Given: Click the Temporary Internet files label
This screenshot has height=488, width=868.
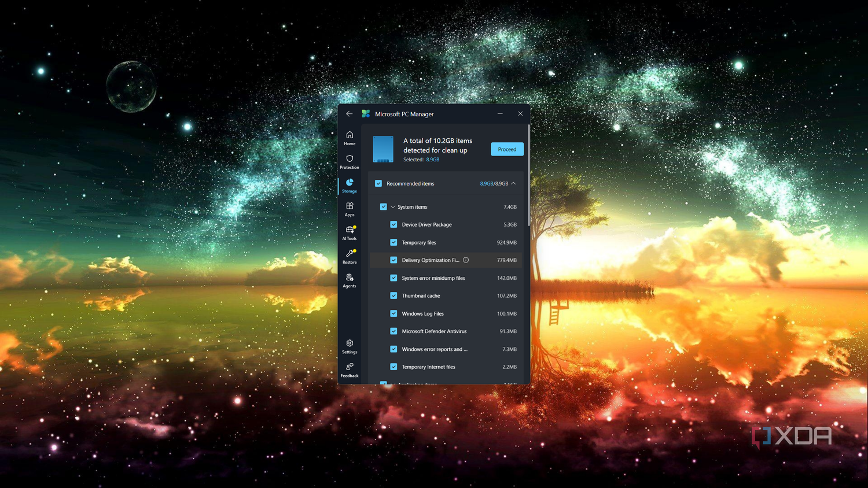Looking at the screenshot, I should pos(429,367).
